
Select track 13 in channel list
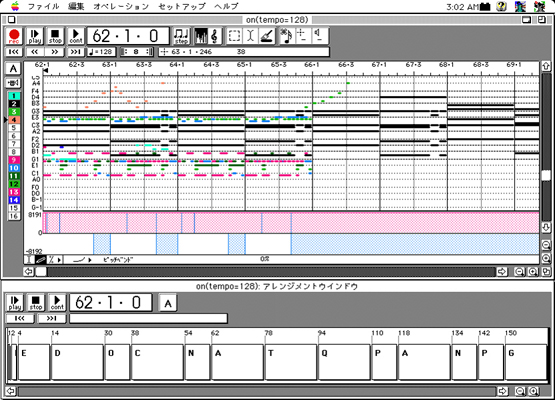pyautogui.click(x=14, y=192)
